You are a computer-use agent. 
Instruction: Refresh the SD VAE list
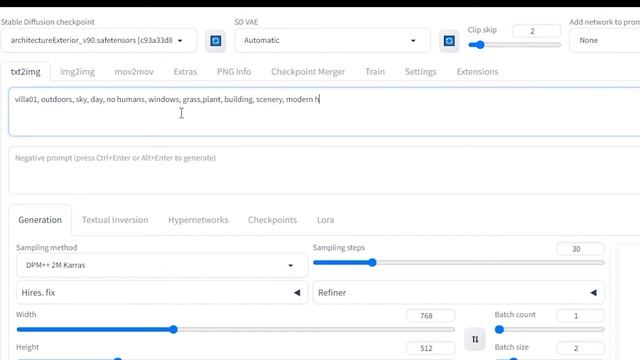449,41
